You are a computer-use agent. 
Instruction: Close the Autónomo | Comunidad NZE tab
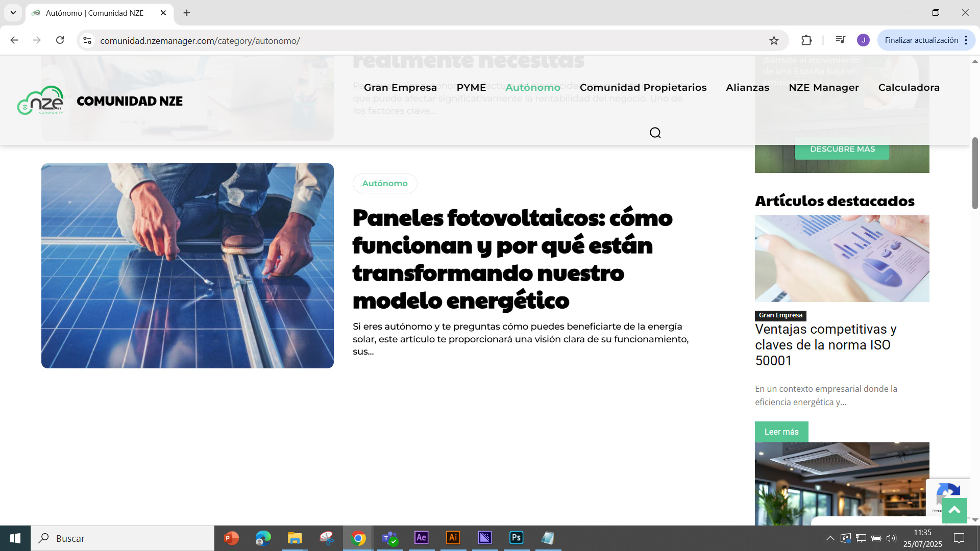coord(163,13)
